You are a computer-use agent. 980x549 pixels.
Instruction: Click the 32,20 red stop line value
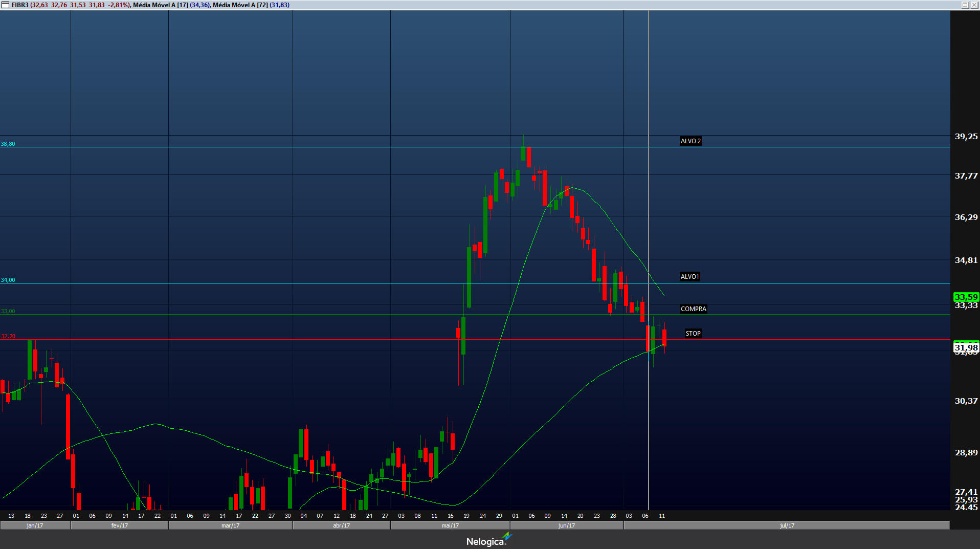point(8,337)
